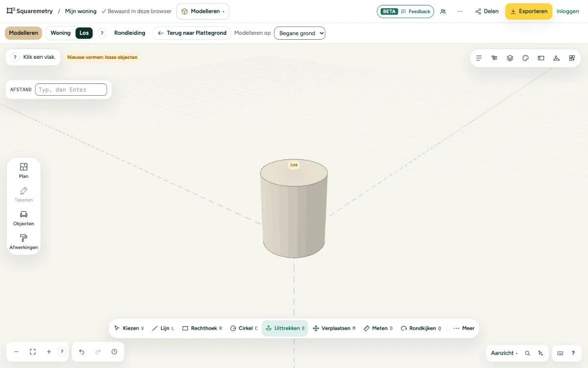This screenshot has width=588, height=368.
Task: Select the Meten tool
Action: point(378,328)
